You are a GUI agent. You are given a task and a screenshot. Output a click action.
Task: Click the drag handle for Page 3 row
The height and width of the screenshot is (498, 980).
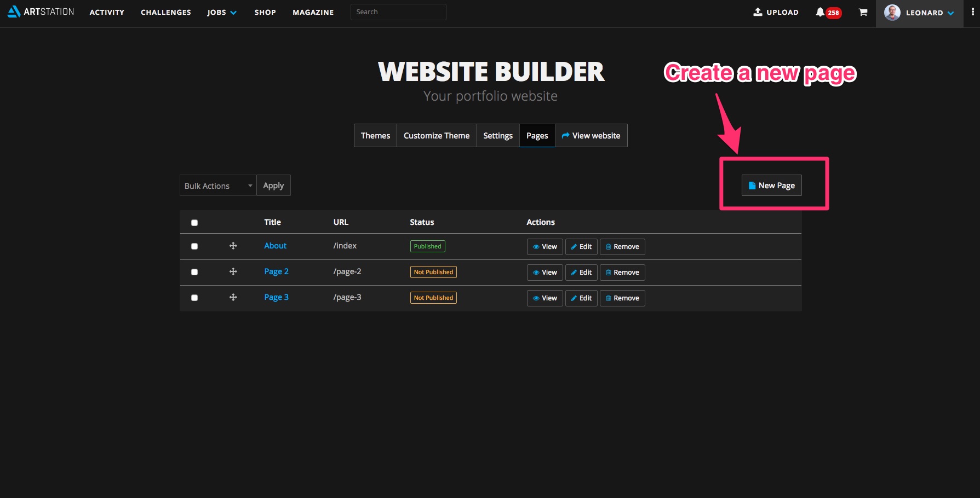pos(233,297)
